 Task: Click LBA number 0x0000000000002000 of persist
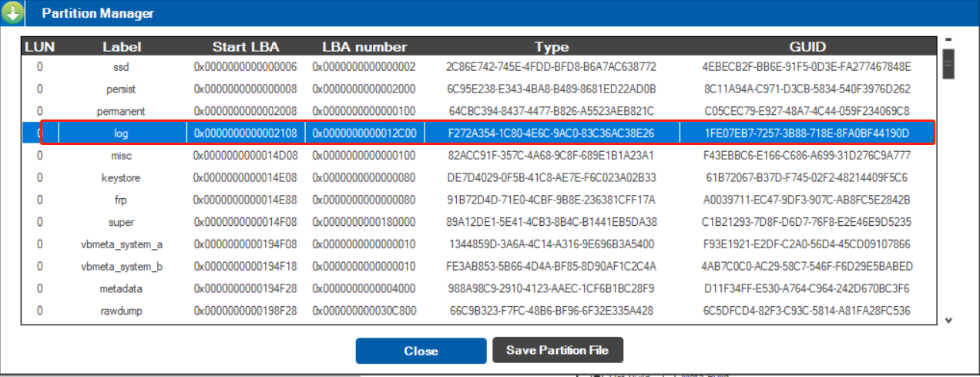point(364,89)
